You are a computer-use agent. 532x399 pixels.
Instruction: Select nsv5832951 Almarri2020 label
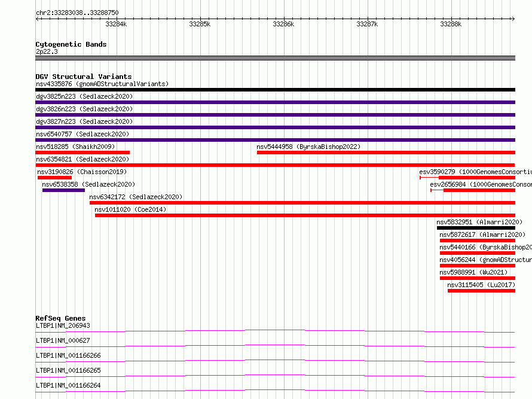(479, 222)
